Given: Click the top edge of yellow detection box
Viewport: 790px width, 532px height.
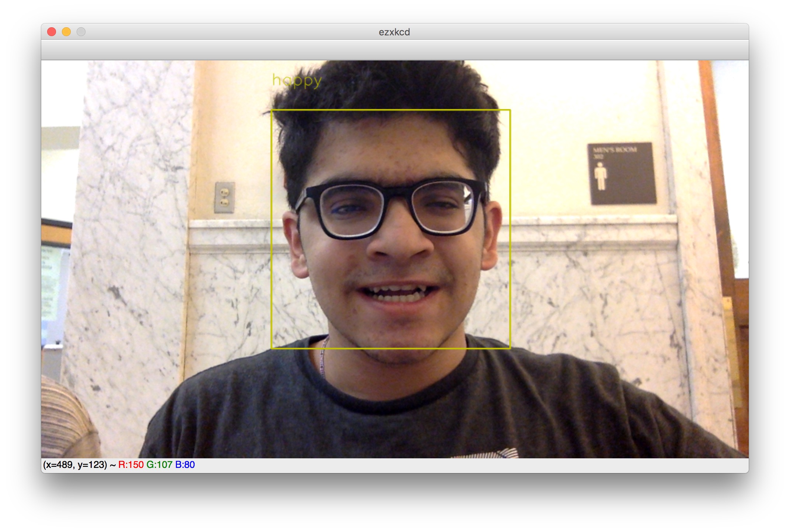Looking at the screenshot, I should [x=391, y=110].
